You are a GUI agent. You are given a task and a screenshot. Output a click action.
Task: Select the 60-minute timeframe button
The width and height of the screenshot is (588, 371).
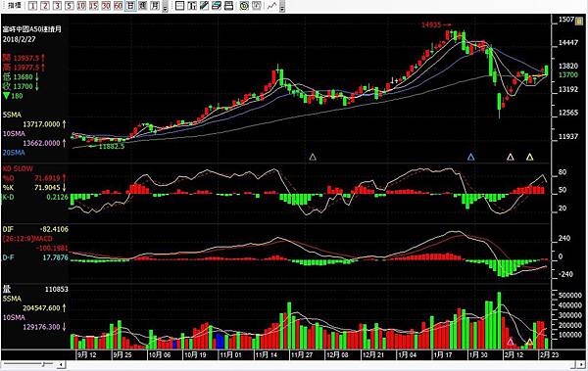point(119,6)
